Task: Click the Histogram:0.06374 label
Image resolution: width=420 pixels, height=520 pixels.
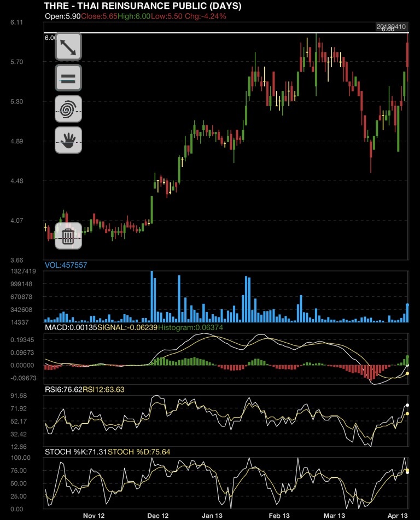Action: pyautogui.click(x=190, y=328)
